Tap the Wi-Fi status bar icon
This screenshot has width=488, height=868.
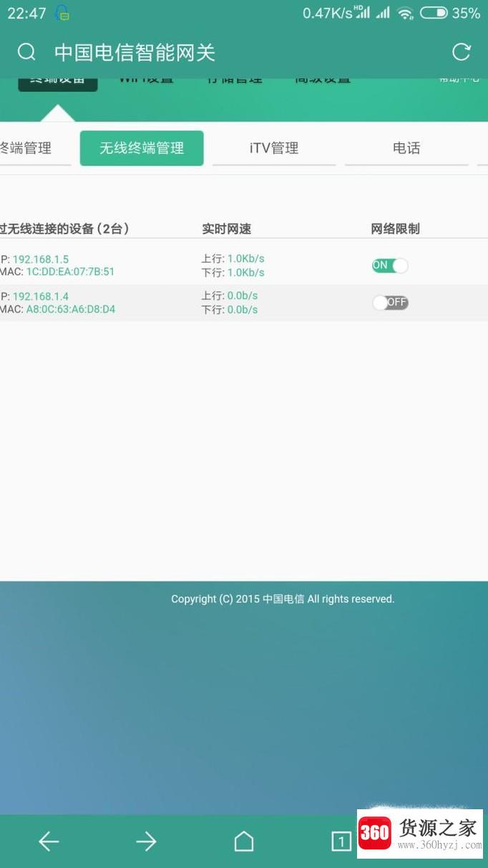point(406,13)
